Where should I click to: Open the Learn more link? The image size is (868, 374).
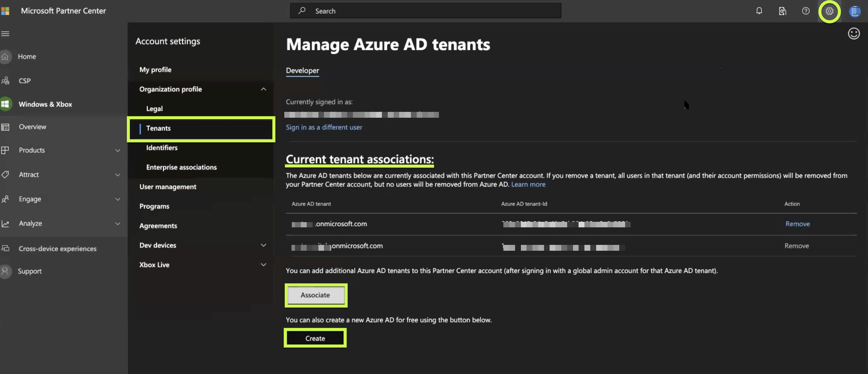[x=528, y=184]
